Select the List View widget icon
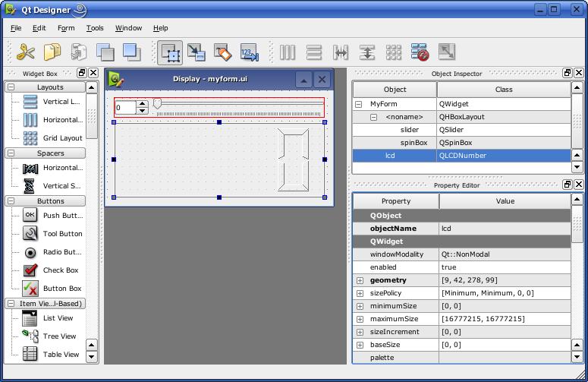 [x=30, y=318]
